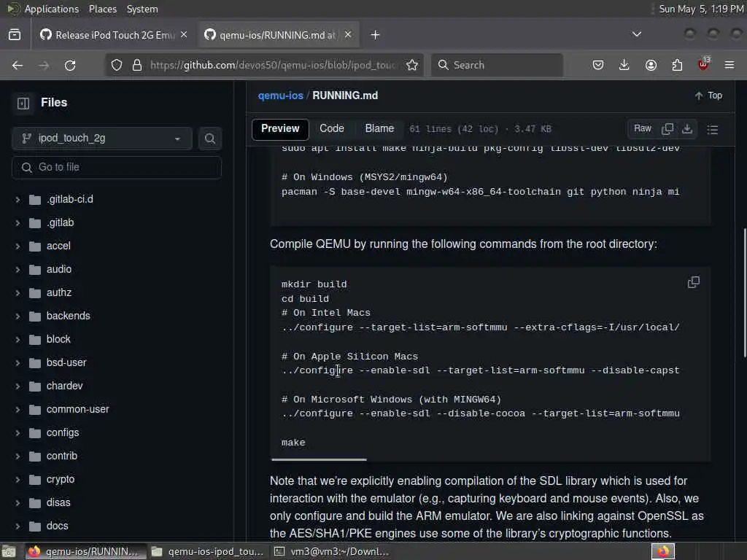Expand the audio folder
This screenshot has width=747, height=560.
click(x=18, y=270)
